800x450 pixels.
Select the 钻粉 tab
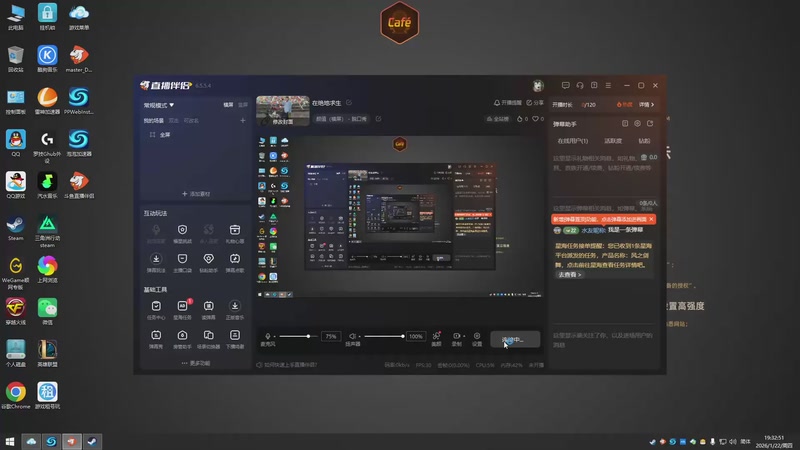click(644, 141)
